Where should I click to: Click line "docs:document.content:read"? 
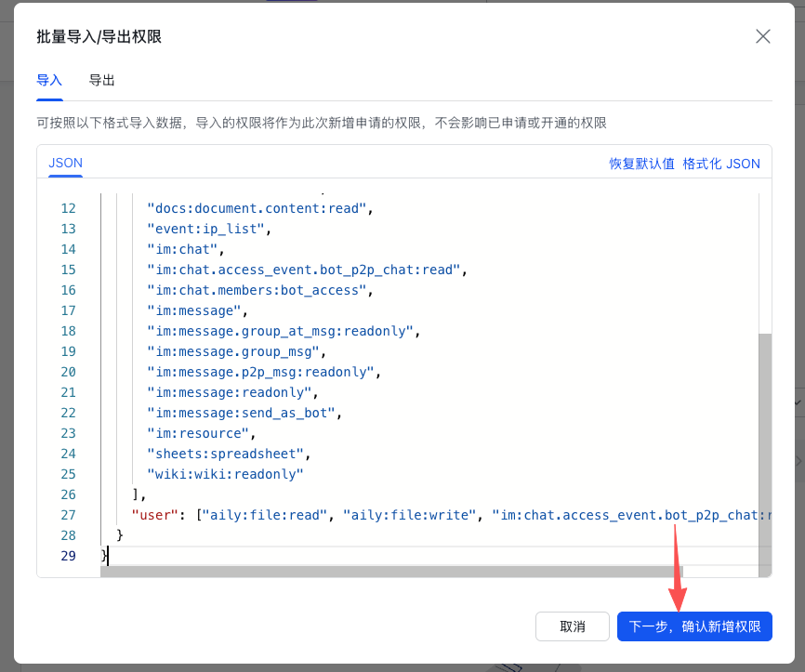pyautogui.click(x=259, y=208)
